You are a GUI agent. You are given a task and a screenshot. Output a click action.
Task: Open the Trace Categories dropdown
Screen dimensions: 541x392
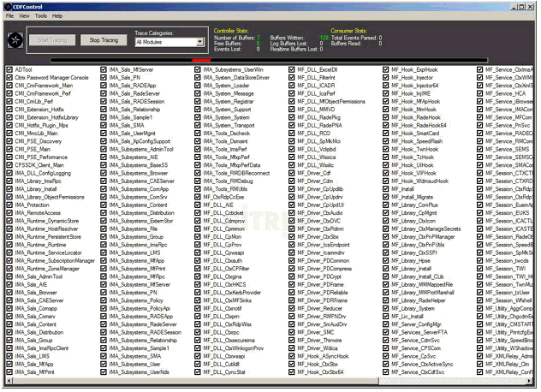(200, 42)
